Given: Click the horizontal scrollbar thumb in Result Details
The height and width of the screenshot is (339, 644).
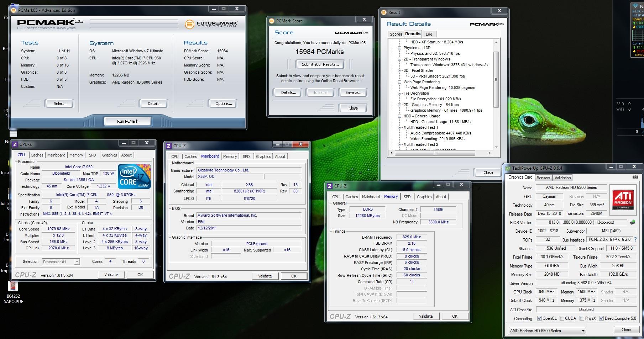Looking at the screenshot, I should 434,153.
